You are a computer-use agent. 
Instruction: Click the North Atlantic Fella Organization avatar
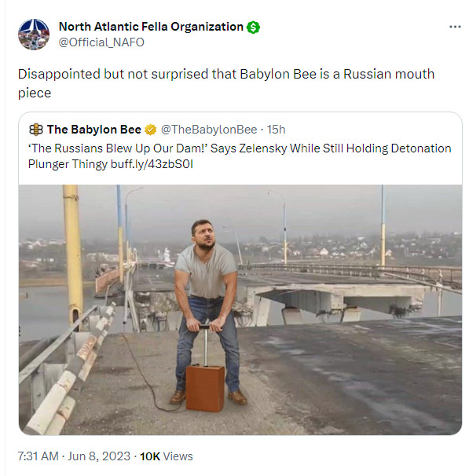point(34,35)
